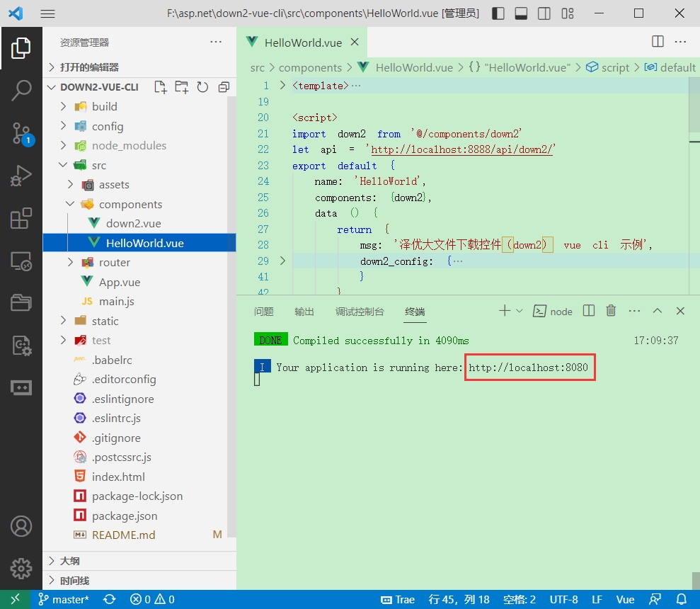This screenshot has height=609, width=700.
Task: Click New File icon in explorer header
Action: click(x=161, y=87)
